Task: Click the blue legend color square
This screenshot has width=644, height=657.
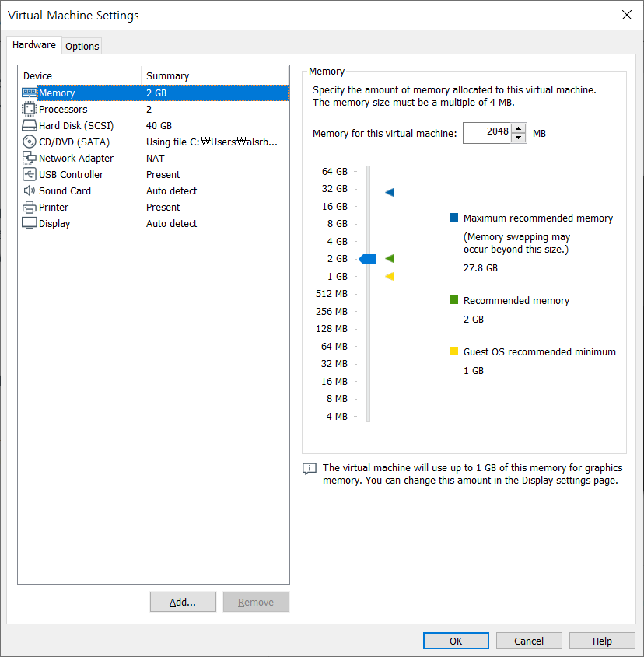Action: 453,217
